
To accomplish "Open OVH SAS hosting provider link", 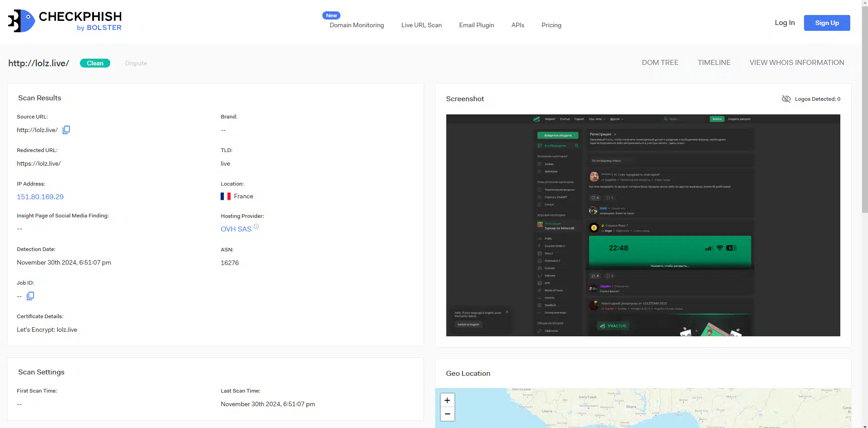I will coord(236,229).
